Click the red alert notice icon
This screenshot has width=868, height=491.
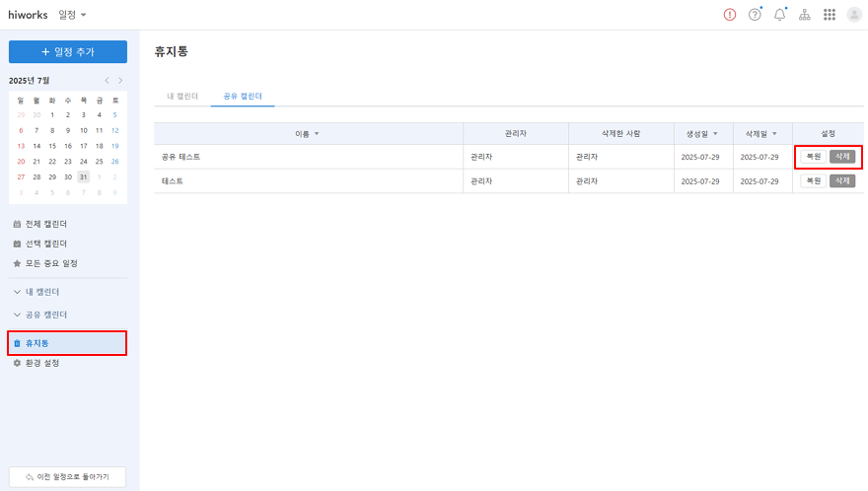point(730,15)
